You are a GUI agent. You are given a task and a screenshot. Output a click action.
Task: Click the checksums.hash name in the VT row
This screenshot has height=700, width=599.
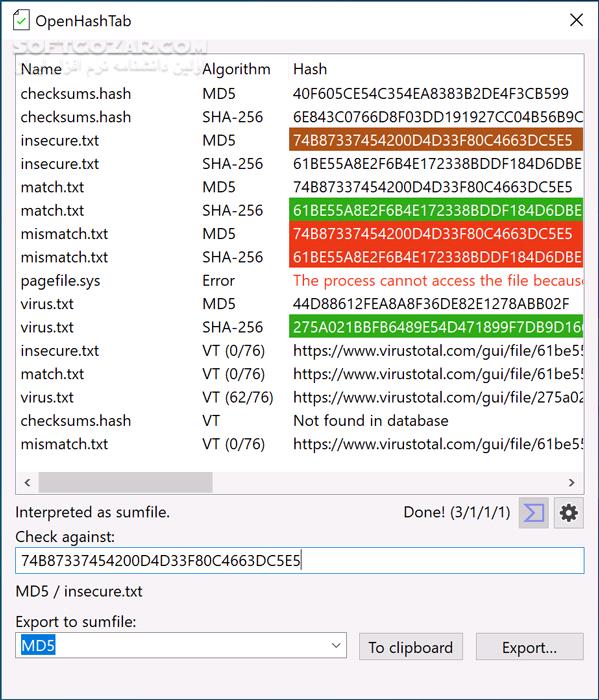point(76,421)
